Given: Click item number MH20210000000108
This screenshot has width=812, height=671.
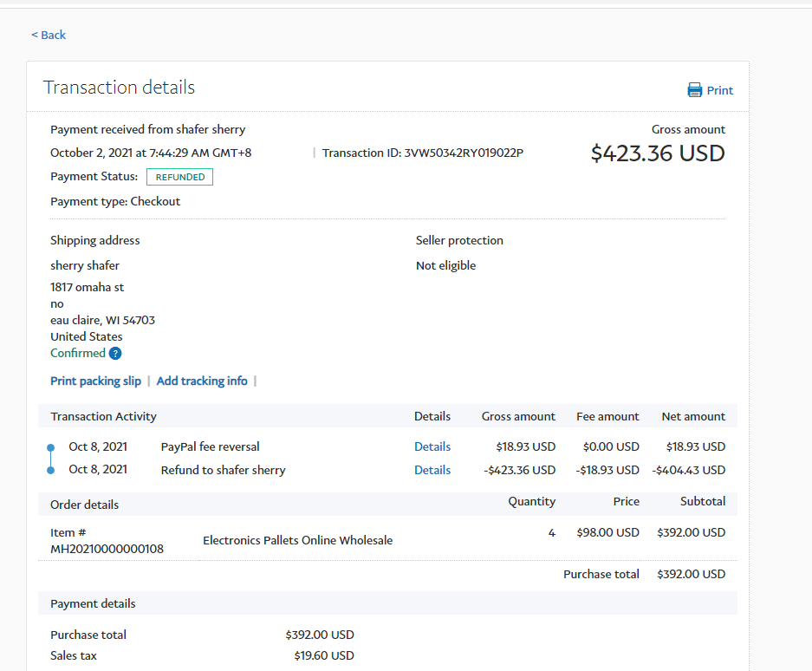Looking at the screenshot, I should click(x=107, y=548).
